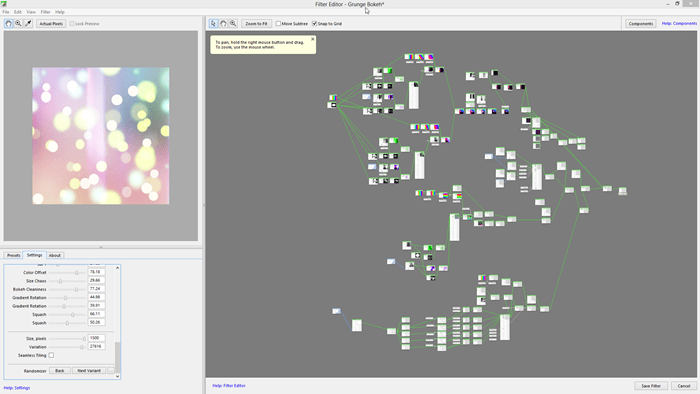Open the Filter menu
700x394 pixels.
[46, 12]
